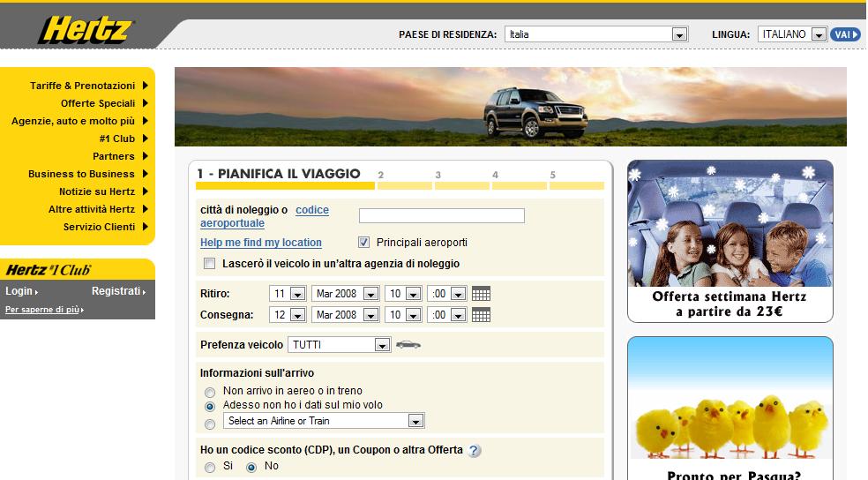Open the Pronto per Pasqua chicks promo
Image resolution: width=868 pixels, height=480 pixels.
pos(730,409)
